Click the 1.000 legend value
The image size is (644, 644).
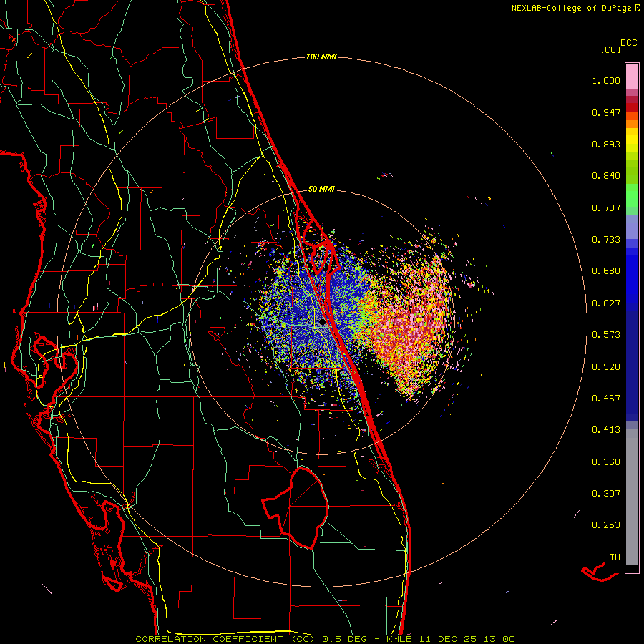[606, 80]
